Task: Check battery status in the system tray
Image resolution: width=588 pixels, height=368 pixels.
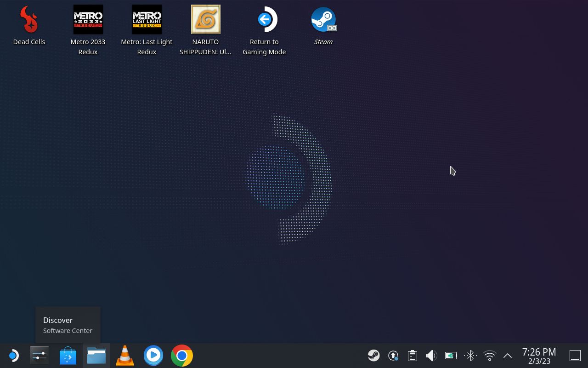Action: point(451,356)
